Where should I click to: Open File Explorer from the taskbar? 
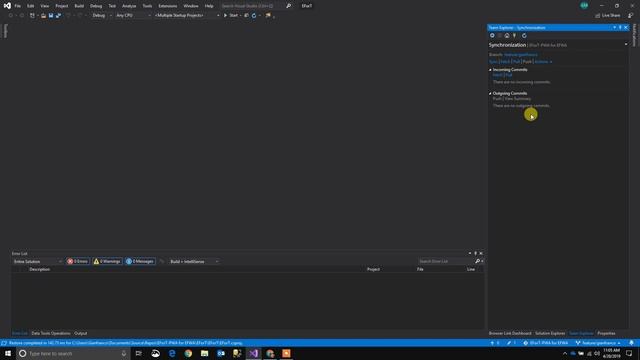204,353
